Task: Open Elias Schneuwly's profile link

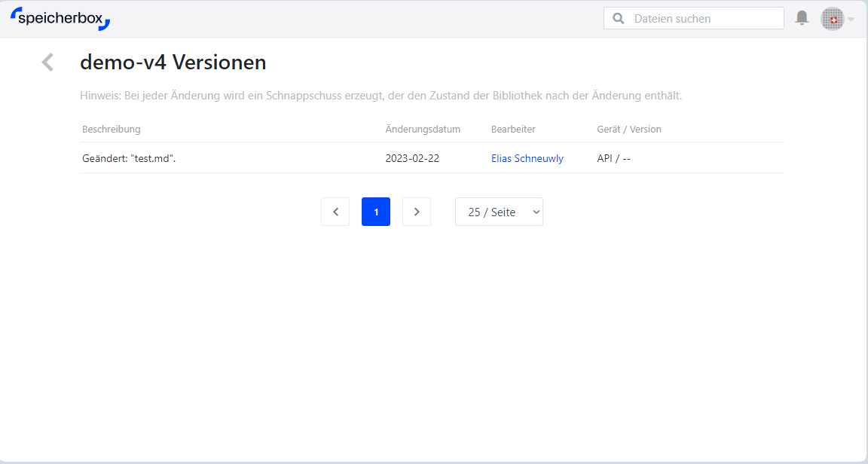Action: click(527, 159)
